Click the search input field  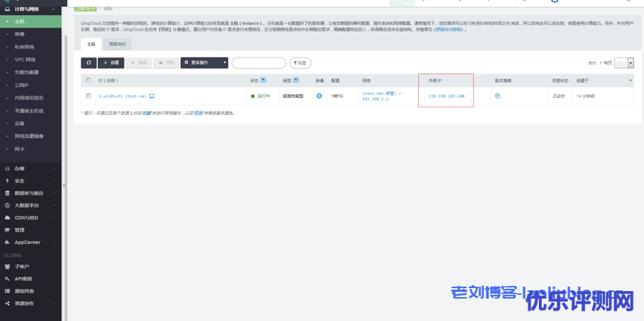pos(259,63)
